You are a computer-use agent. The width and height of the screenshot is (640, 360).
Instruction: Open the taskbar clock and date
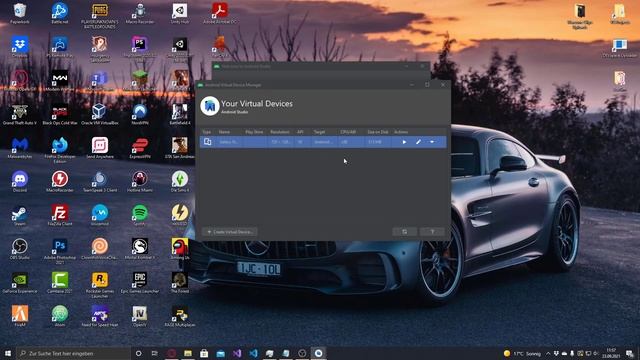[x=611, y=353]
